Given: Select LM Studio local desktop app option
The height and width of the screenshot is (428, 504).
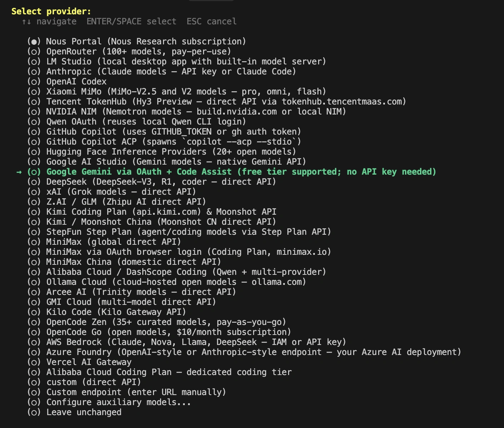Looking at the screenshot, I should tap(177, 62).
